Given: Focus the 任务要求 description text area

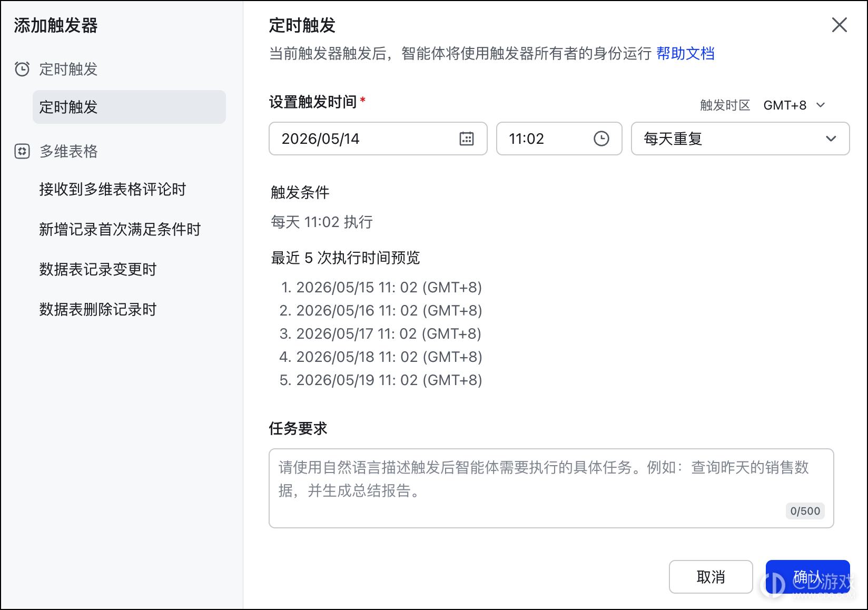Looking at the screenshot, I should (x=551, y=488).
